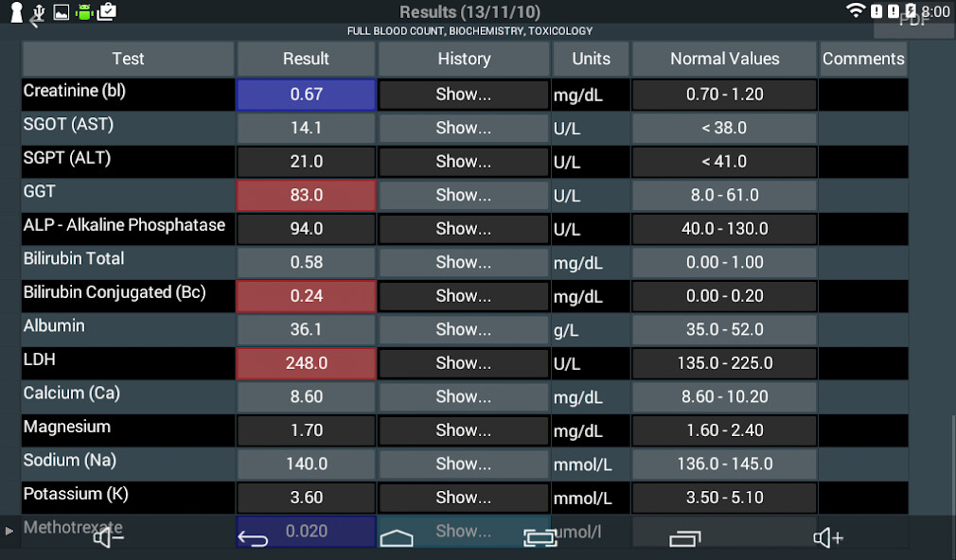Tap the high conjugated bilirubin result 0.24
Screen dimensions: 956x560
point(306,295)
